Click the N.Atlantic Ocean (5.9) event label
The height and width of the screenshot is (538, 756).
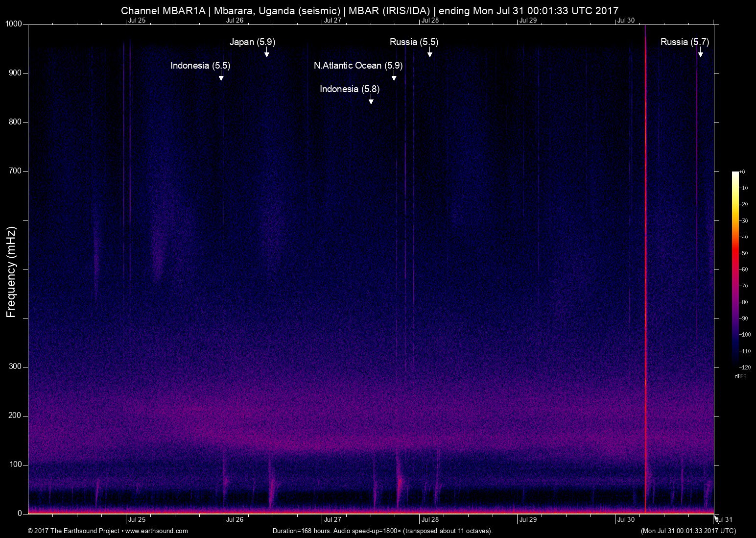pyautogui.click(x=358, y=65)
